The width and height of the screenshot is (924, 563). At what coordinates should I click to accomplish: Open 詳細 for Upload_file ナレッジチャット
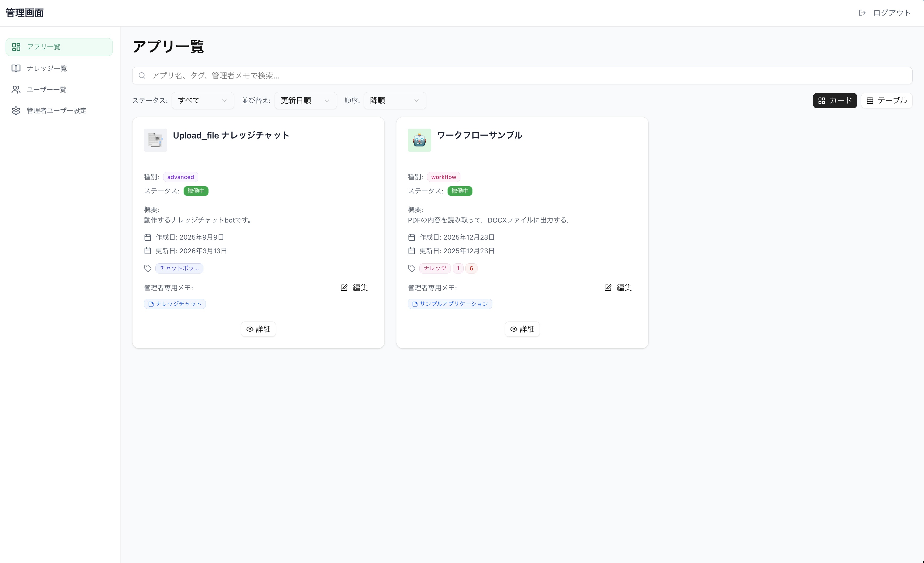(x=258, y=329)
